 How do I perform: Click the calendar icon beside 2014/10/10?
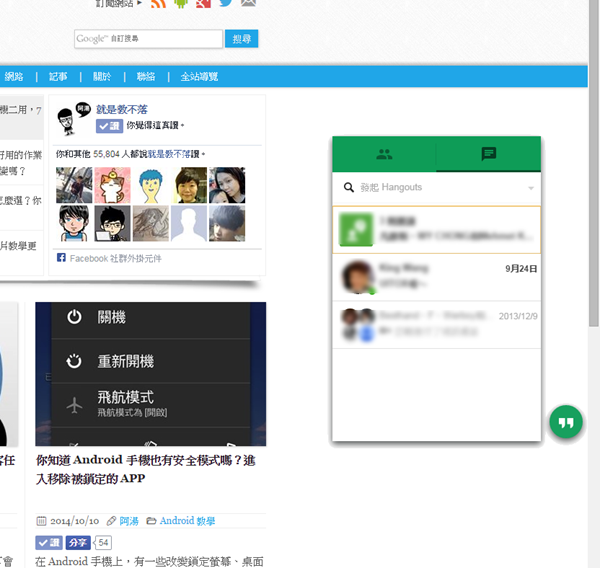41,521
